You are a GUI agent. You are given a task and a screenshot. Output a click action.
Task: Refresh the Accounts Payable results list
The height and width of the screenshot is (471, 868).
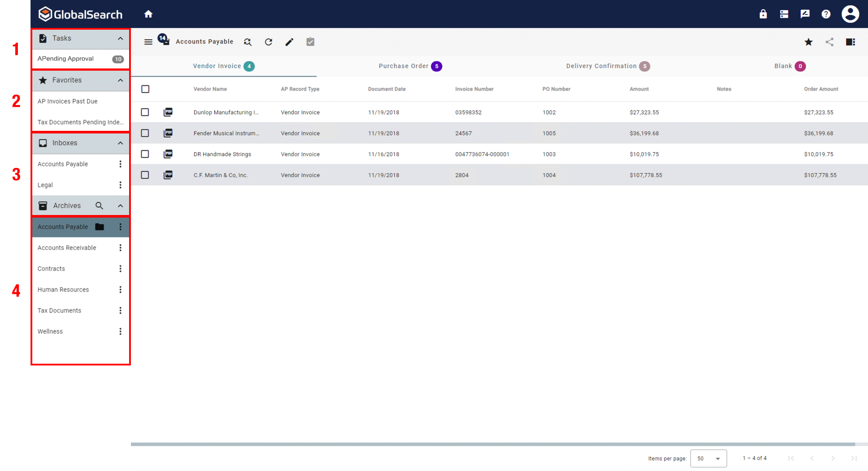click(x=268, y=41)
